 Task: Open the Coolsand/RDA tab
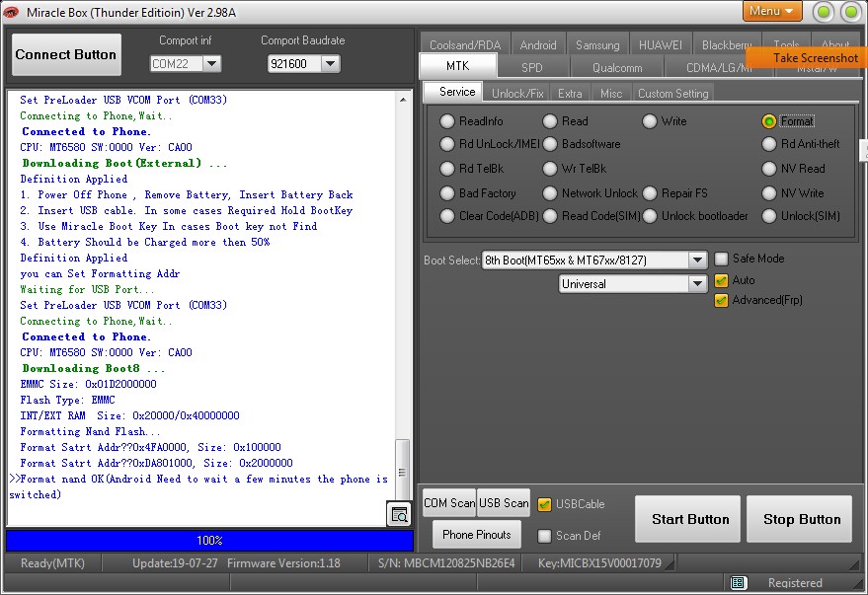click(465, 44)
